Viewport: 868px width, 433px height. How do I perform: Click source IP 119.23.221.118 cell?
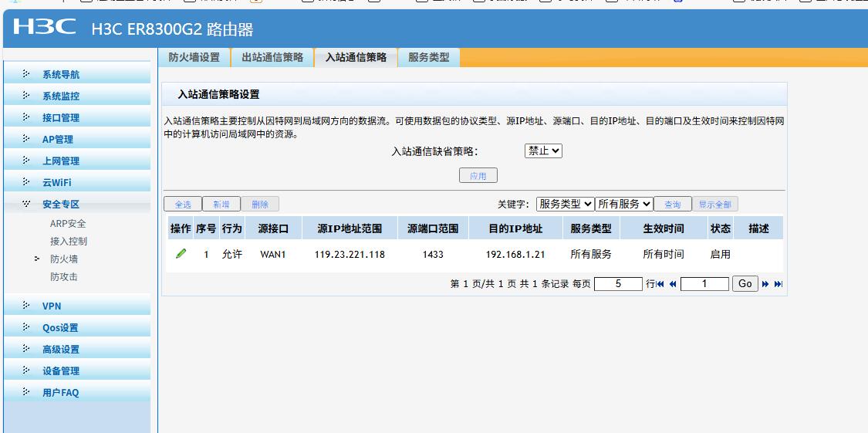pyautogui.click(x=350, y=255)
